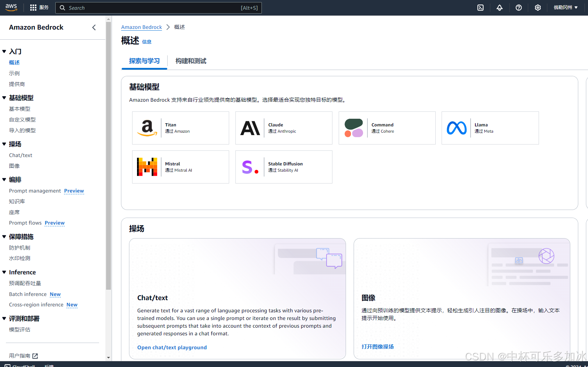The image size is (588, 367).
Task: Open 知识库 in the sidebar
Action: pos(17,202)
